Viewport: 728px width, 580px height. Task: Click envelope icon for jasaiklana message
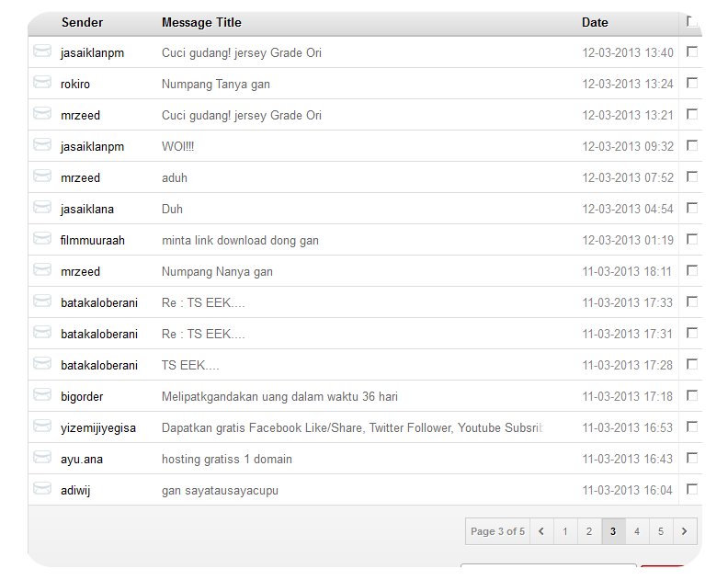[42, 207]
